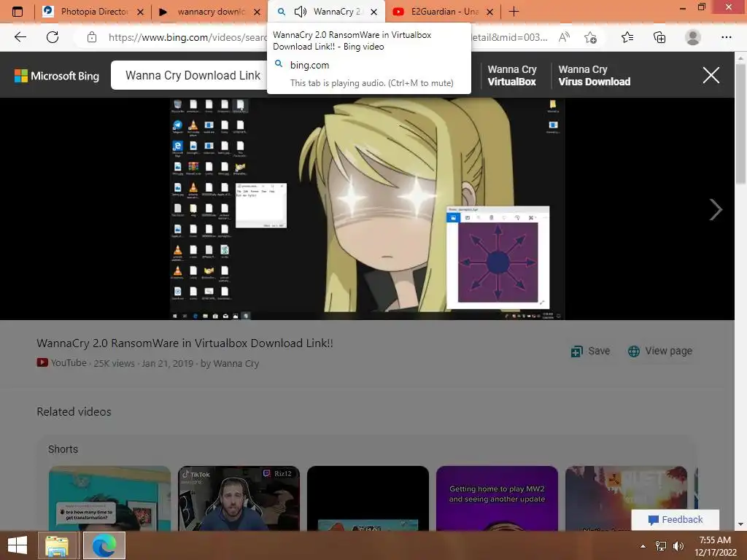
Task: Click the Shorts section label
Action: coord(63,449)
